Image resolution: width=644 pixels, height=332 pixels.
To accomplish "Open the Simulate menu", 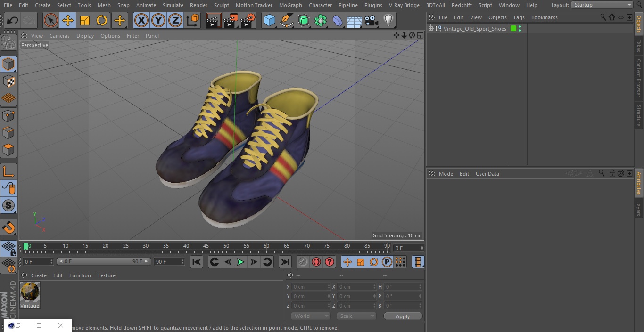I will click(173, 5).
